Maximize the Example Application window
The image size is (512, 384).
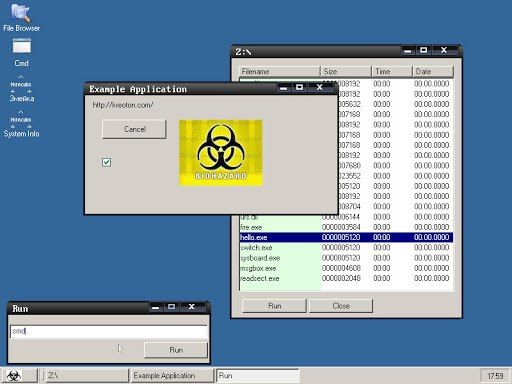[x=299, y=88]
